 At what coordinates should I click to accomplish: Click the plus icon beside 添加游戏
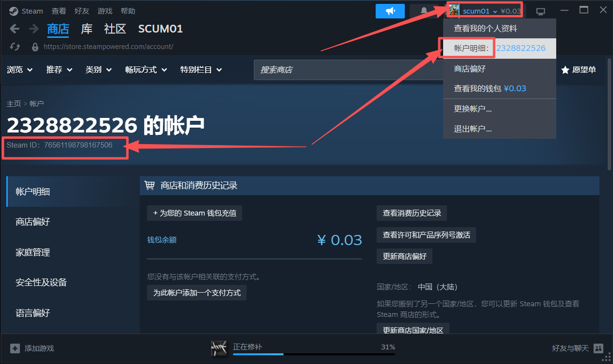pos(15,348)
